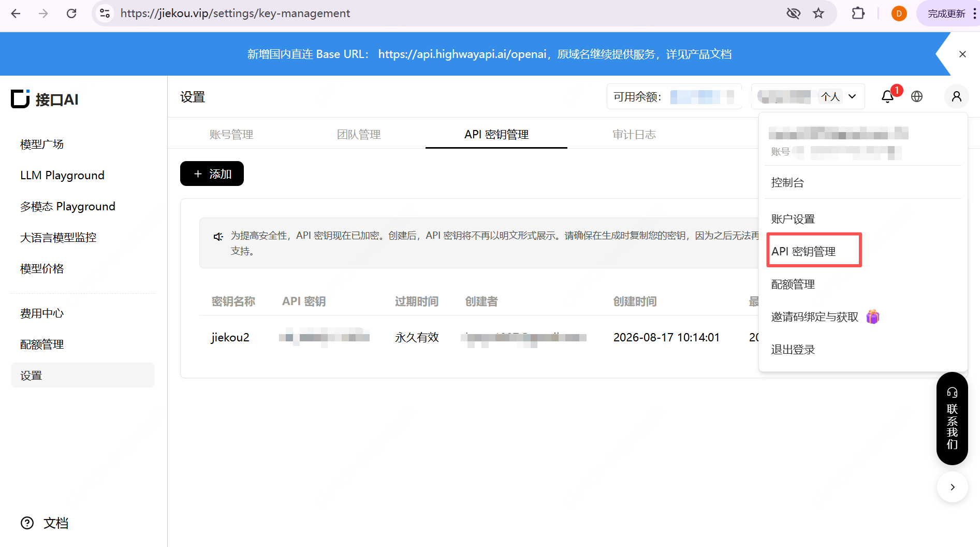Image resolution: width=980 pixels, height=547 pixels.
Task: Go to 大语言模型监控 in the sidebar
Action: pyautogui.click(x=58, y=238)
